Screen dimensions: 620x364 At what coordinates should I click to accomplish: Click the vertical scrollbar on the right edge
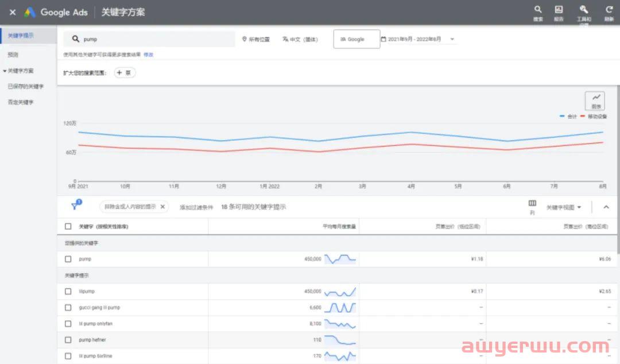(618, 170)
